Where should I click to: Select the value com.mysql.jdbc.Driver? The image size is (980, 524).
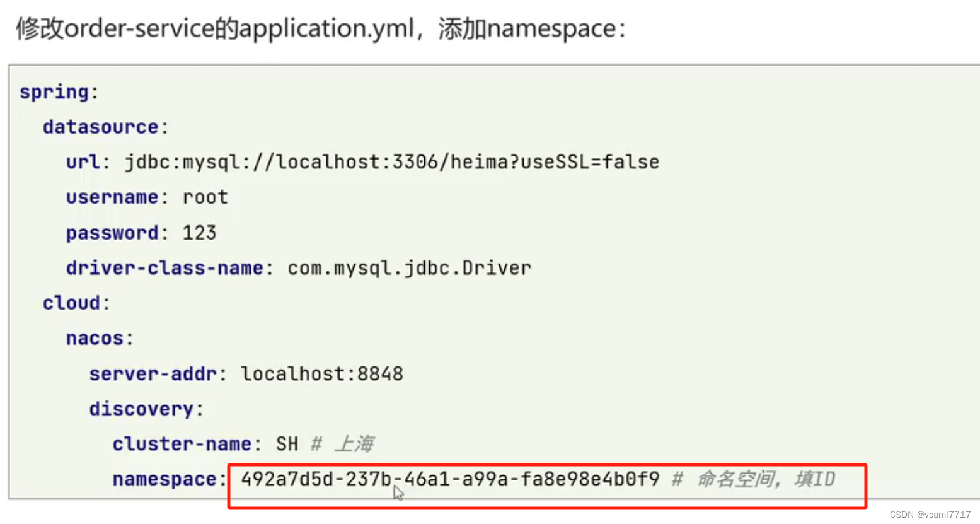coord(410,268)
